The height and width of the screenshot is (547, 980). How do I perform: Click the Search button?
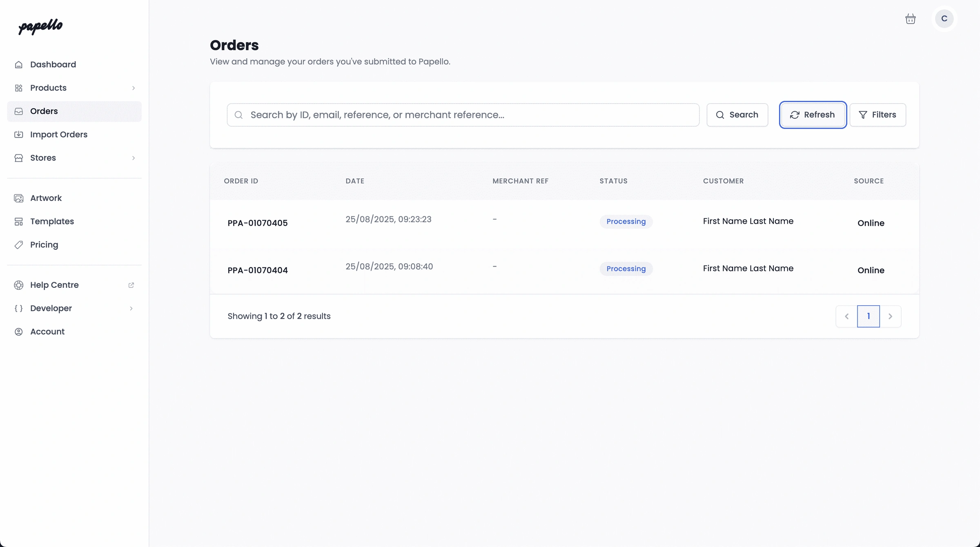(x=737, y=115)
